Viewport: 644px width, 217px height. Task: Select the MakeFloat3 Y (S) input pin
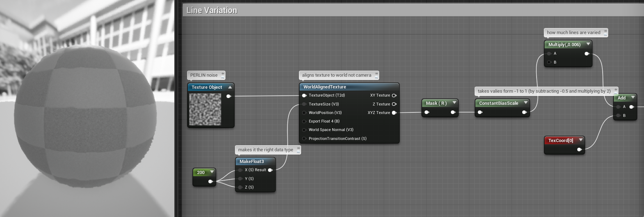(240, 179)
